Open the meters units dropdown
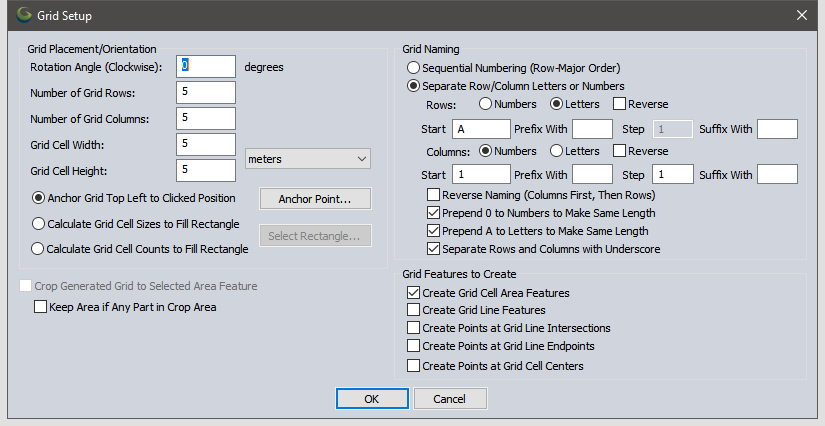The width and height of the screenshot is (825, 426). point(308,159)
